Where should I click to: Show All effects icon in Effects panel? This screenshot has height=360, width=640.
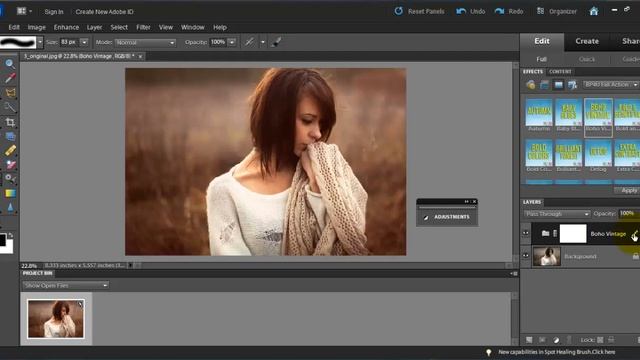point(572,85)
